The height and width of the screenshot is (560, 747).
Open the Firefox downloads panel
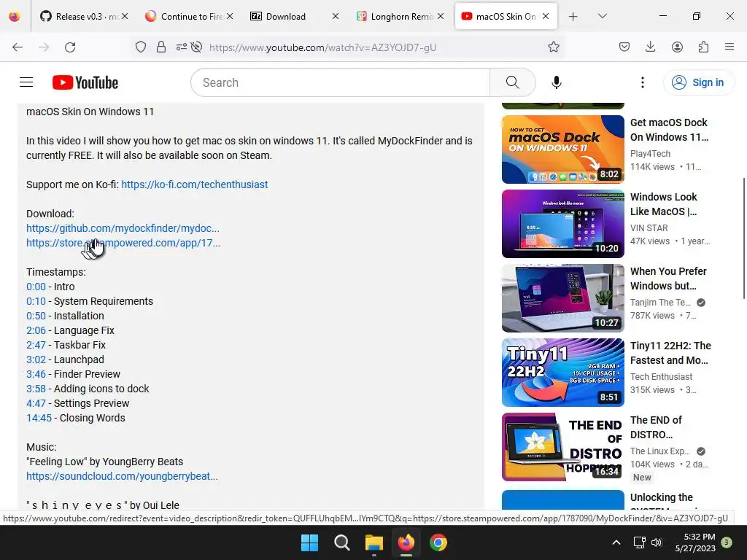[x=650, y=47]
